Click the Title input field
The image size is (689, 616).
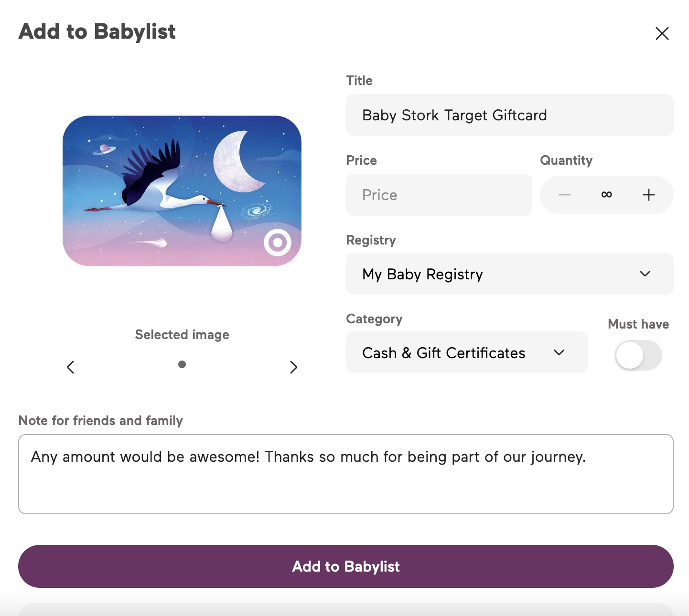pyautogui.click(x=509, y=115)
